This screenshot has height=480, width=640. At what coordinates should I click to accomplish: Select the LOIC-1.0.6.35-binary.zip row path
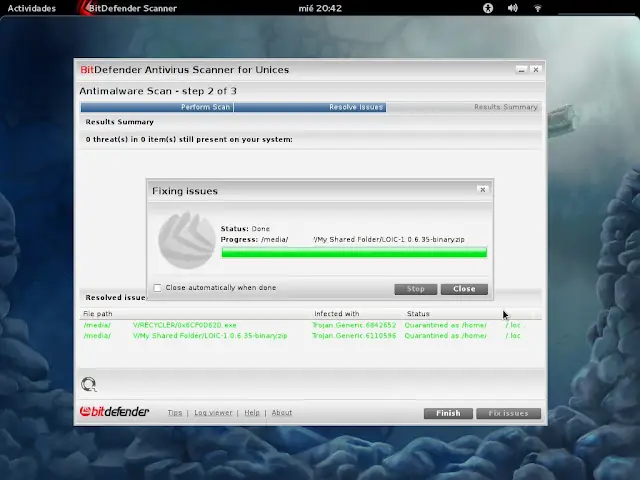185,336
